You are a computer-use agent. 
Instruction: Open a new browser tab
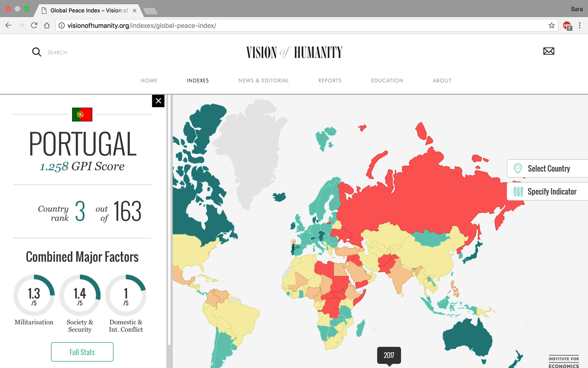tap(150, 11)
